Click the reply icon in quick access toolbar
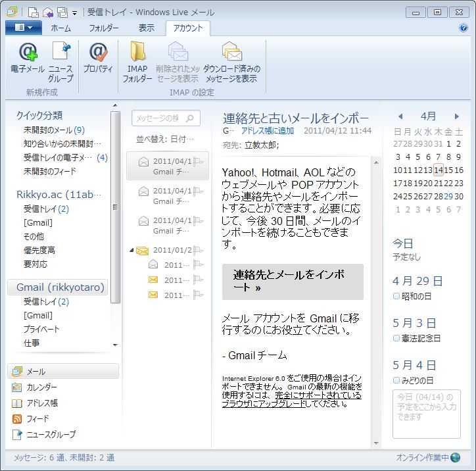The image size is (476, 471). [x=47, y=12]
